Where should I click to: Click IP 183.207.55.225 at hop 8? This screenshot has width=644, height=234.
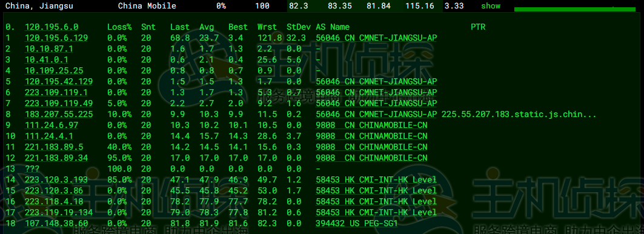[59, 115]
